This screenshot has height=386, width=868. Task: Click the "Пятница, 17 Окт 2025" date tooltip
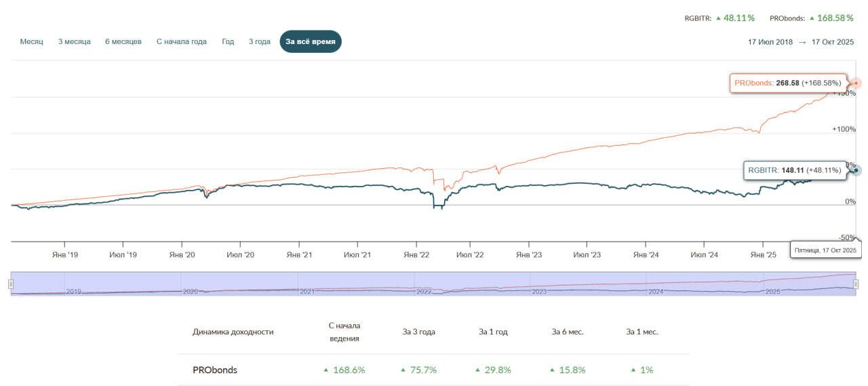[x=825, y=250]
